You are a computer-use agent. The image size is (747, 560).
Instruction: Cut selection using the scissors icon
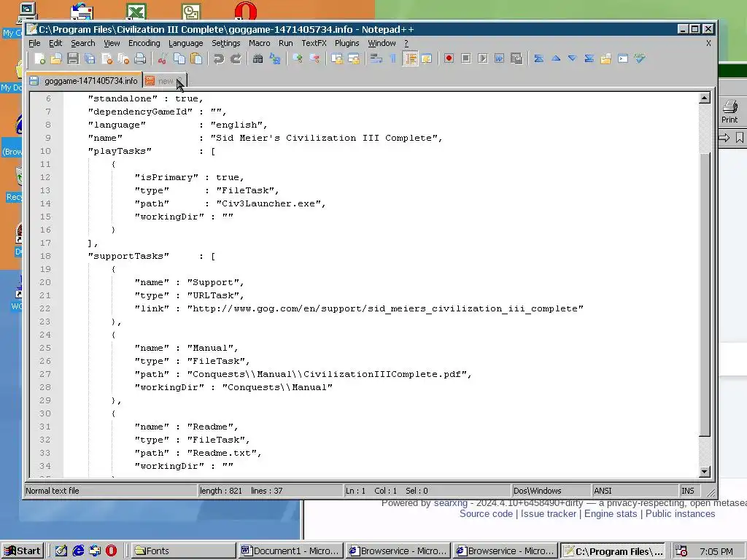[x=163, y=58]
